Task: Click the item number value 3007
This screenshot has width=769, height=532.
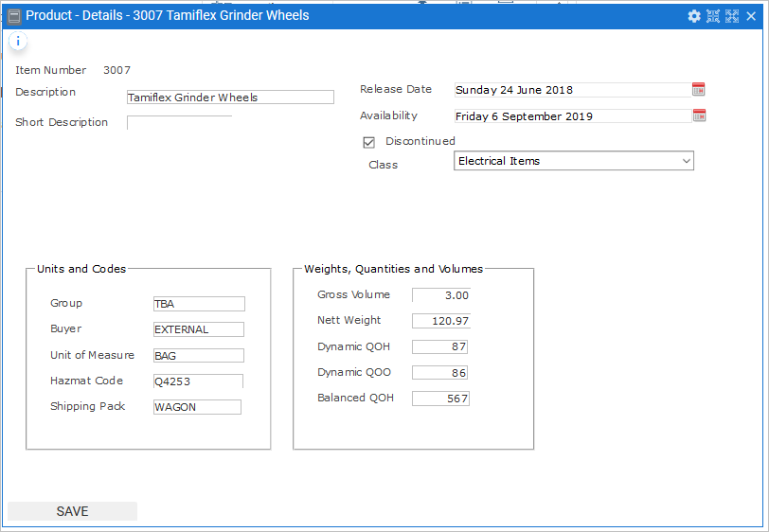Action: [116, 70]
